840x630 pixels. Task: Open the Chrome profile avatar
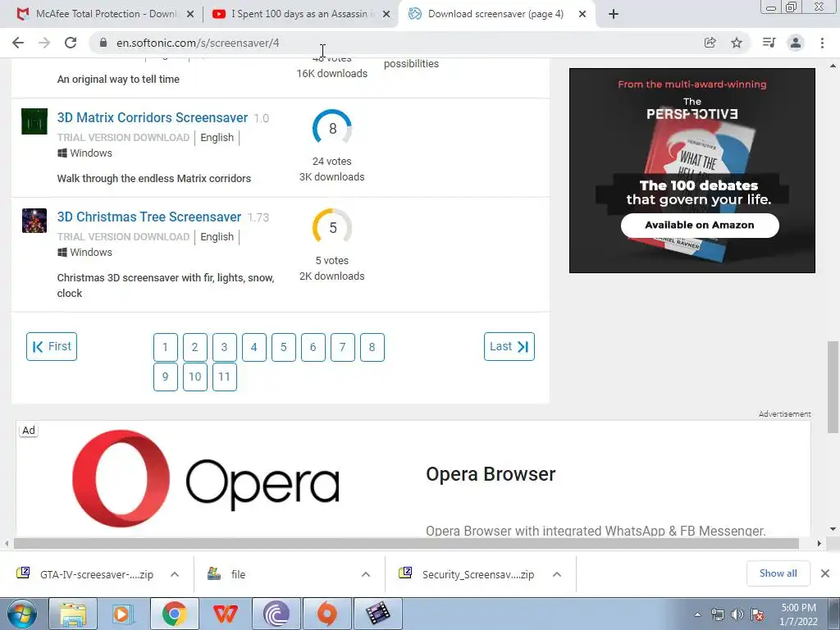796,43
